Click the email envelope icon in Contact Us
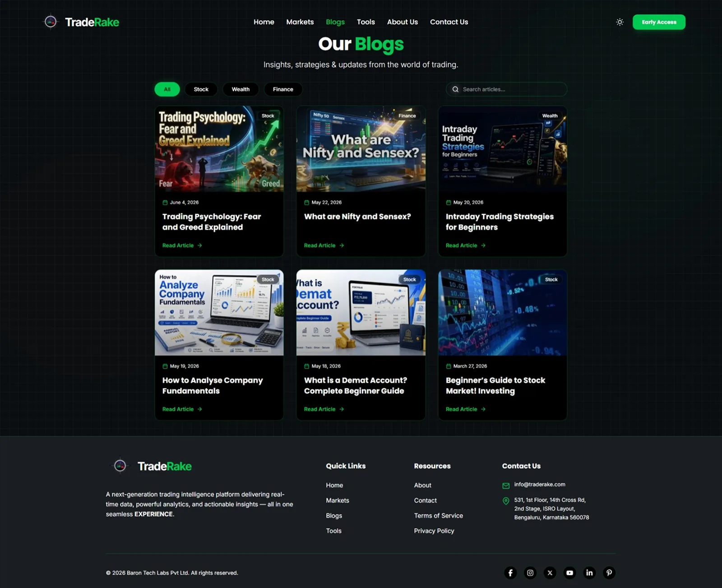Image resolution: width=722 pixels, height=588 pixels. tap(506, 486)
